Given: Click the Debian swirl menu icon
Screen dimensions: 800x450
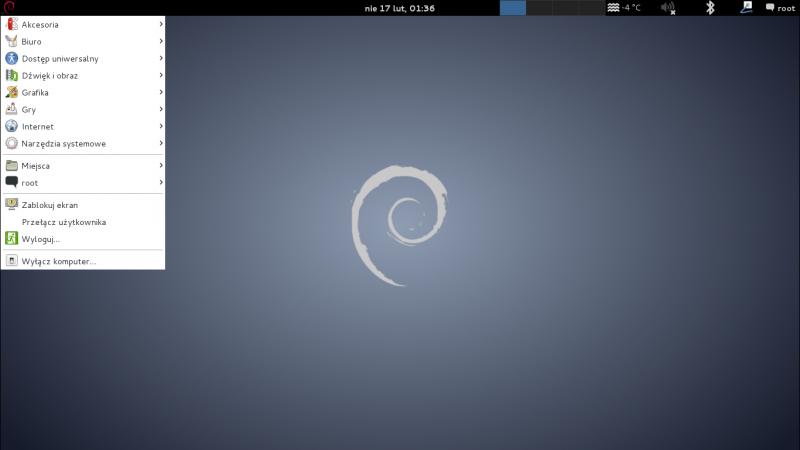Looking at the screenshot, I should pos(9,7).
